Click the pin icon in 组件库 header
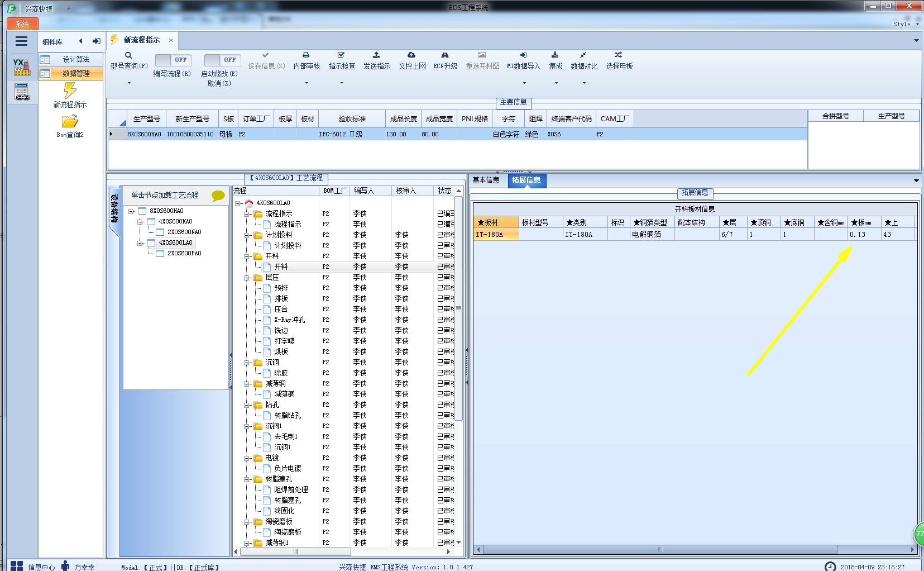 point(97,41)
